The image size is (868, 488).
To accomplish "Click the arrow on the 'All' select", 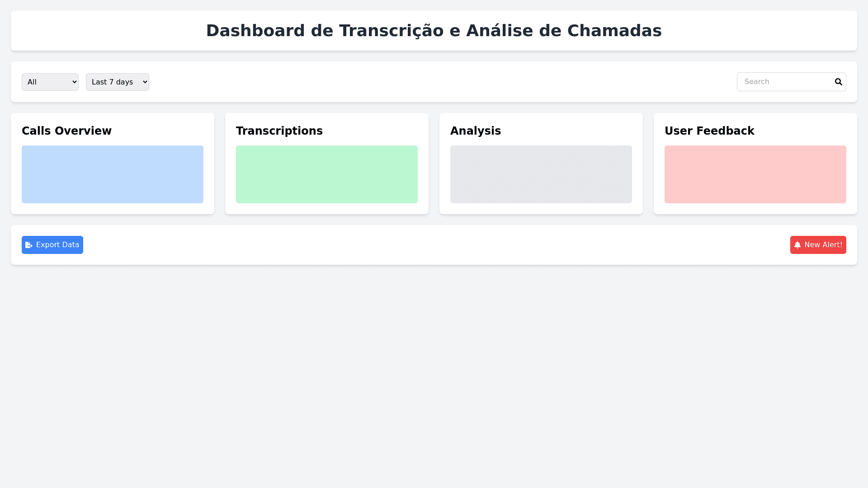I will click(x=75, y=82).
